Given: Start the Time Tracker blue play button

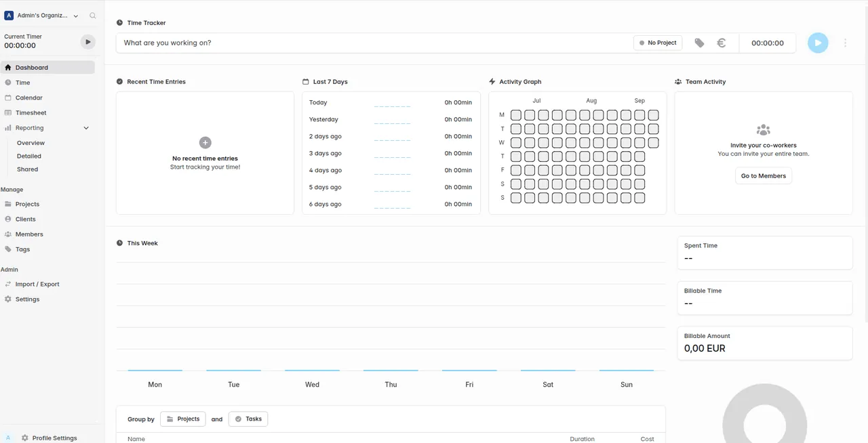Looking at the screenshot, I should point(818,43).
